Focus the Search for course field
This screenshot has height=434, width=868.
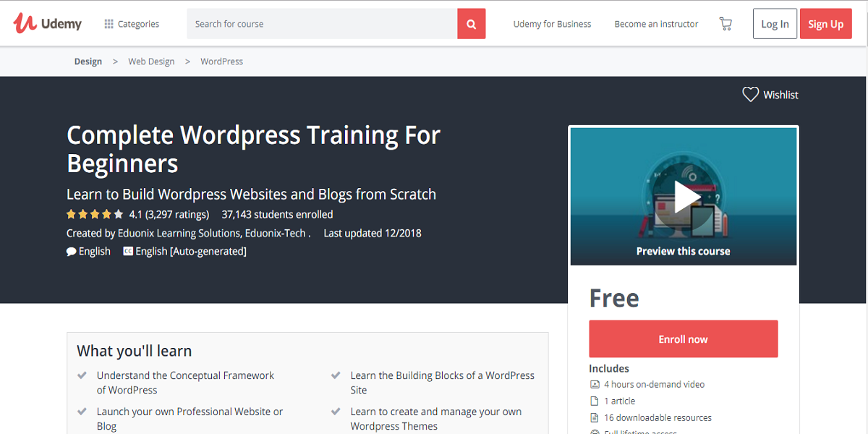[x=322, y=24]
